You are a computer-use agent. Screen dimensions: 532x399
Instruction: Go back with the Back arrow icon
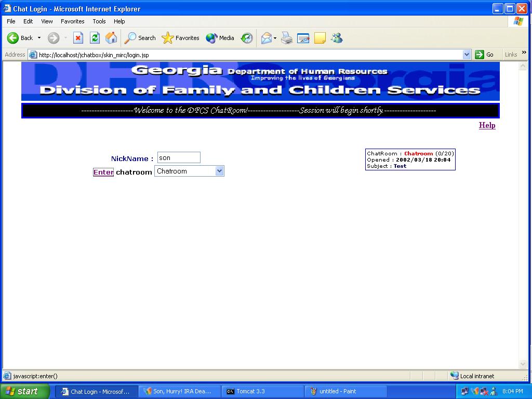(x=13, y=38)
